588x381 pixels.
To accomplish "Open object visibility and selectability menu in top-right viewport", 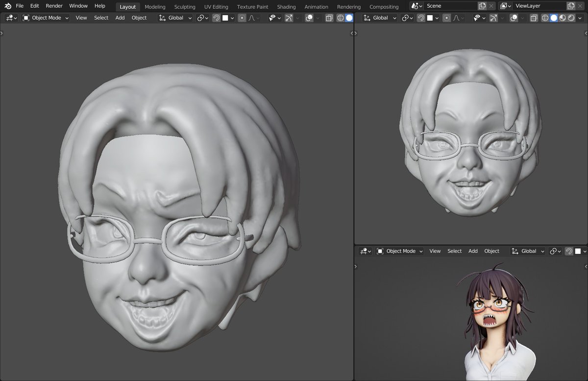I will 479,18.
